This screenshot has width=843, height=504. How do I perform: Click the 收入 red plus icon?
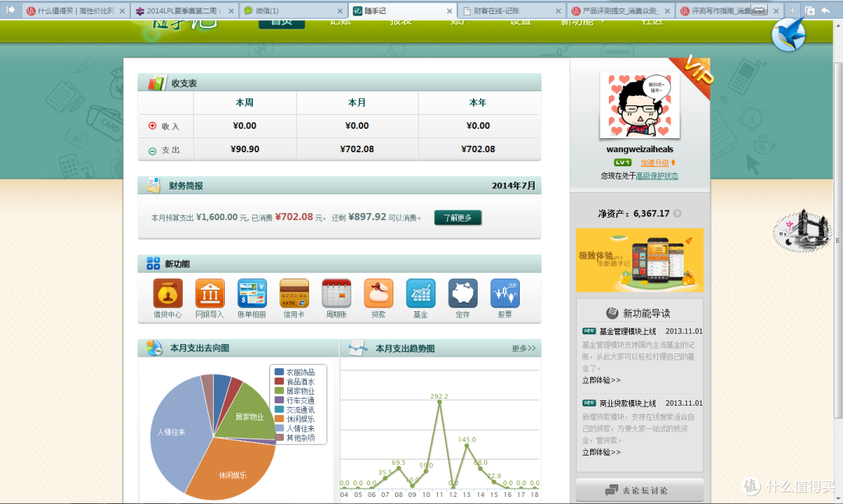pos(152,126)
